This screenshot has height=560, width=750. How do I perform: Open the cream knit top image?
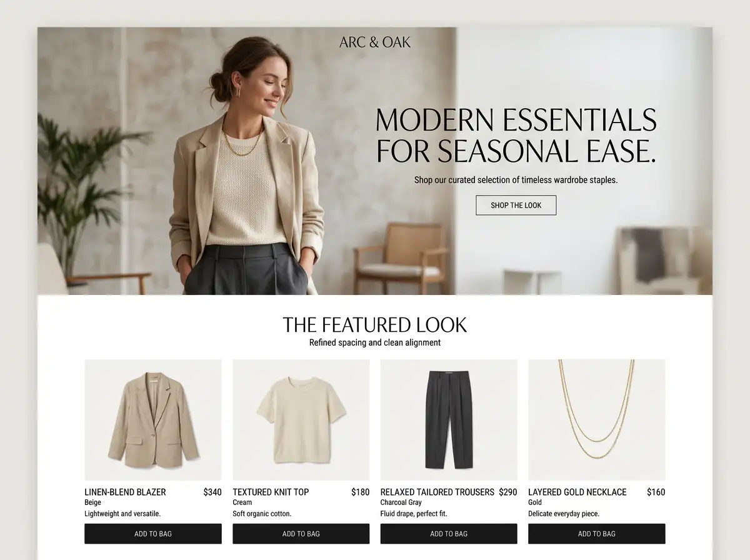tap(301, 419)
